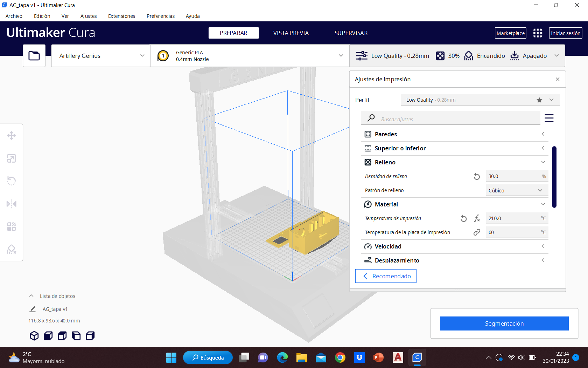
Task: Click link icon beside bed temperature
Action: [477, 232]
